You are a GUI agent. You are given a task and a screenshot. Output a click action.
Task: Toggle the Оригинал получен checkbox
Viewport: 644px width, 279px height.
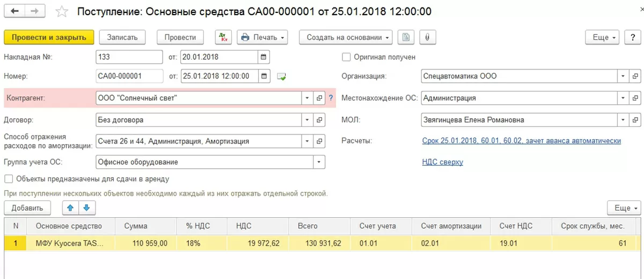coord(346,57)
